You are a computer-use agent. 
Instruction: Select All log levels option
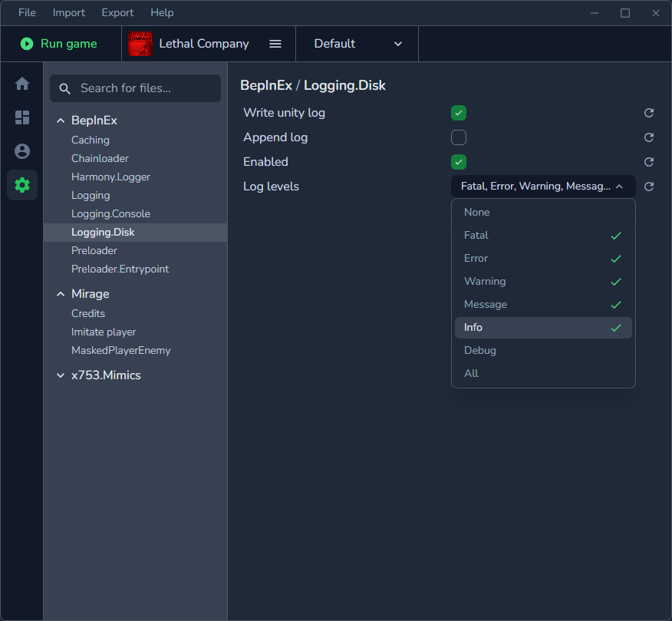coord(543,374)
